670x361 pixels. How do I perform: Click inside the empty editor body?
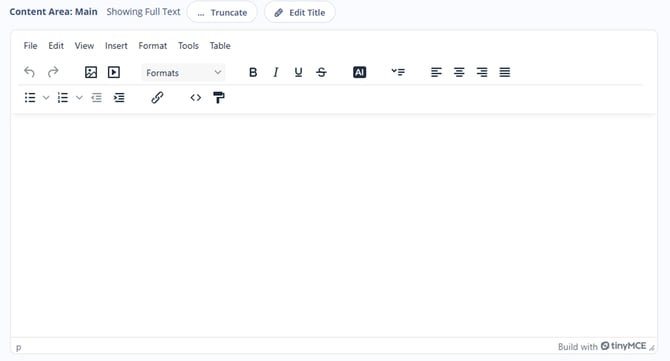pos(334,226)
